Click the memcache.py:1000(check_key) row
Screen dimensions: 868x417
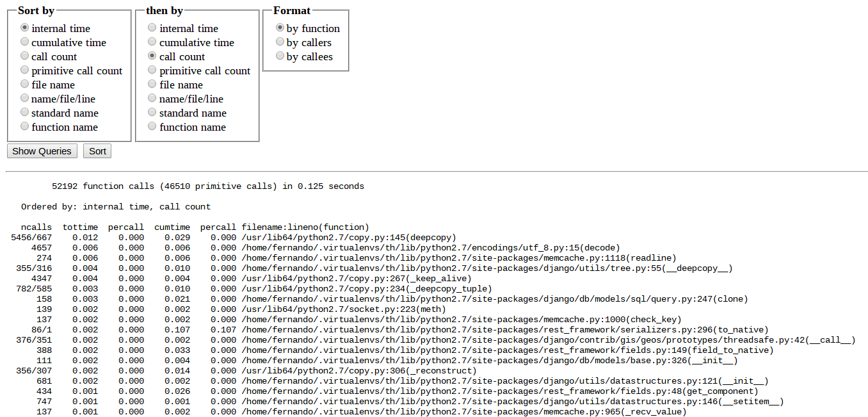[x=358, y=320]
